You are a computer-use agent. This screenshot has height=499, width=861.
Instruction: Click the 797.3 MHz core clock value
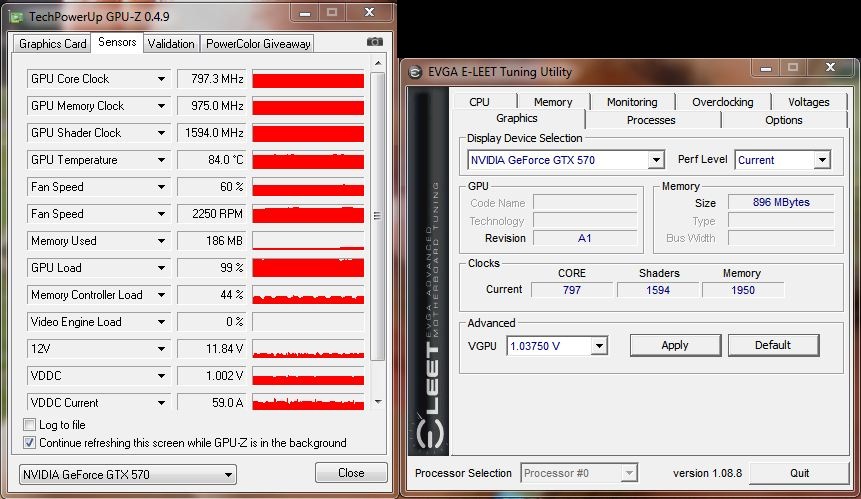(214, 79)
